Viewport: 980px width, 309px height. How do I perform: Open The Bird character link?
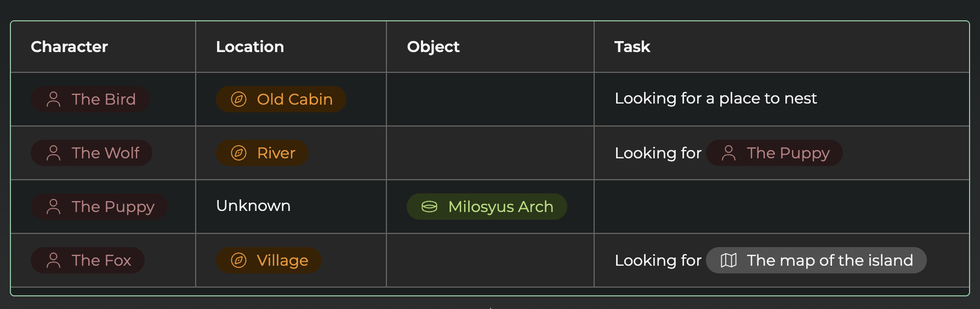[104, 99]
